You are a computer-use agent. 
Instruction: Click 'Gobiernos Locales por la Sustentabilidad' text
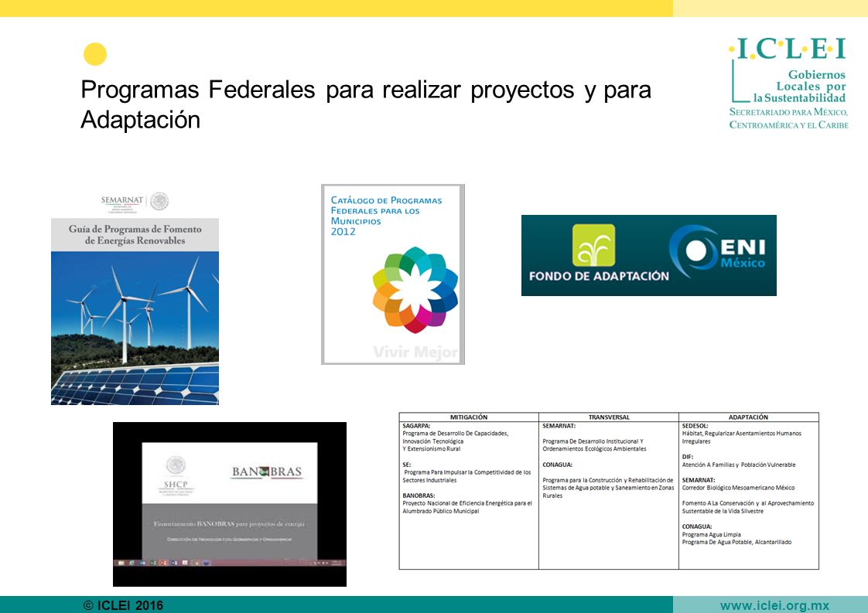coord(799,87)
